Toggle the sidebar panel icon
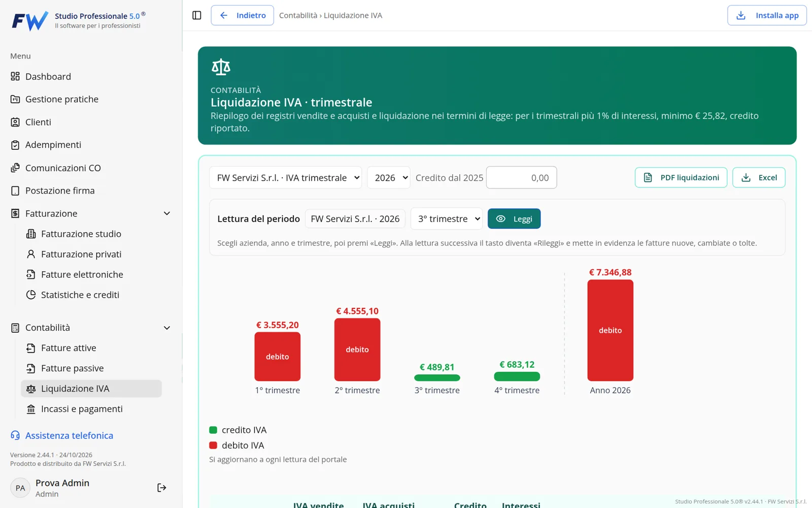The image size is (812, 508). coord(197,15)
